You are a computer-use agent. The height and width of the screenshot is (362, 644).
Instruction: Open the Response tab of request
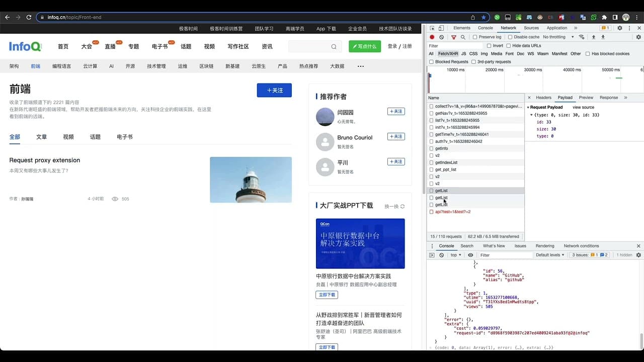[609, 98]
